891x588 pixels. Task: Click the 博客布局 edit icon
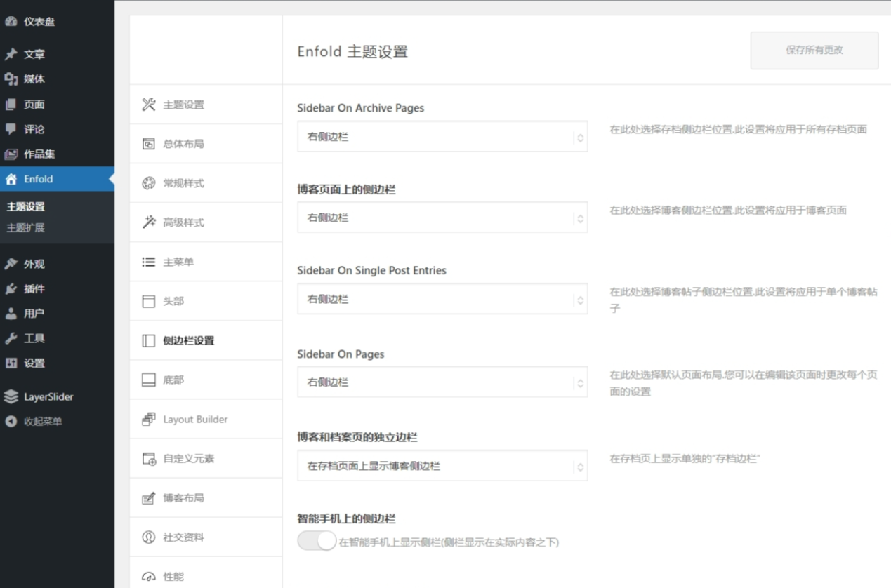coord(149,498)
